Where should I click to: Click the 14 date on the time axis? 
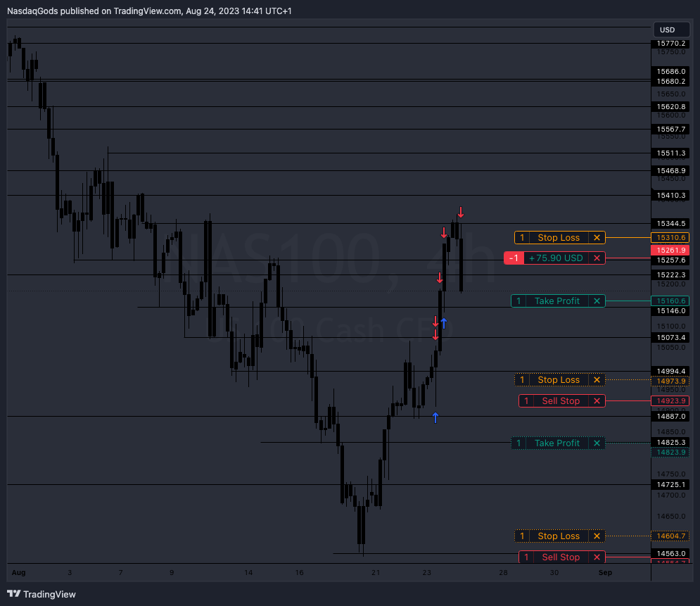pyautogui.click(x=248, y=572)
